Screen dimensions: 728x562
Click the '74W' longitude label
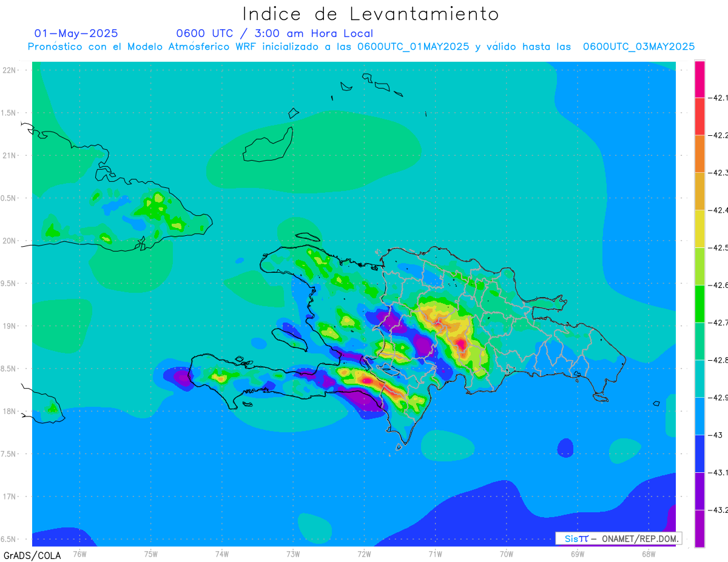tap(222, 554)
